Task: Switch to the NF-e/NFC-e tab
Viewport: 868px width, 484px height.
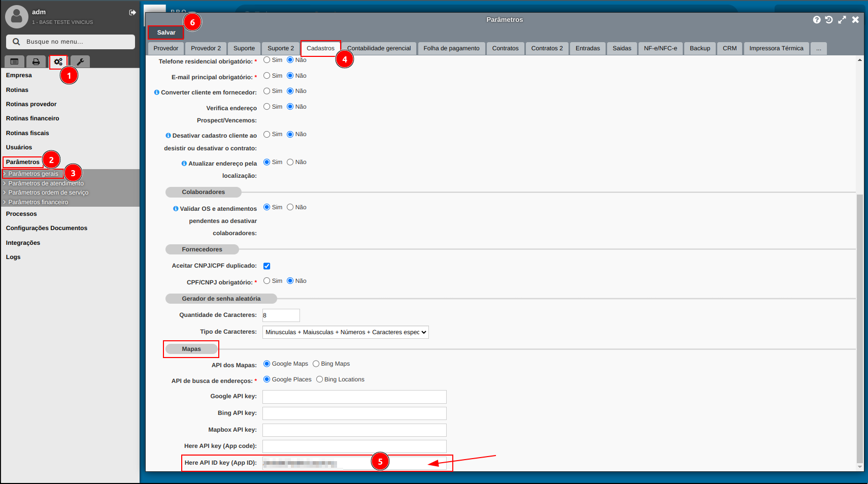Action: [x=660, y=48]
